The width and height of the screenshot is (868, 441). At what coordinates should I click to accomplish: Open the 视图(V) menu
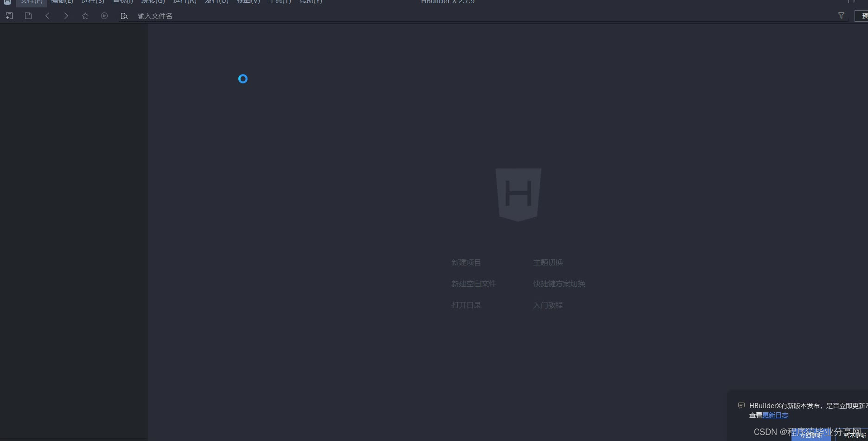coord(249,2)
